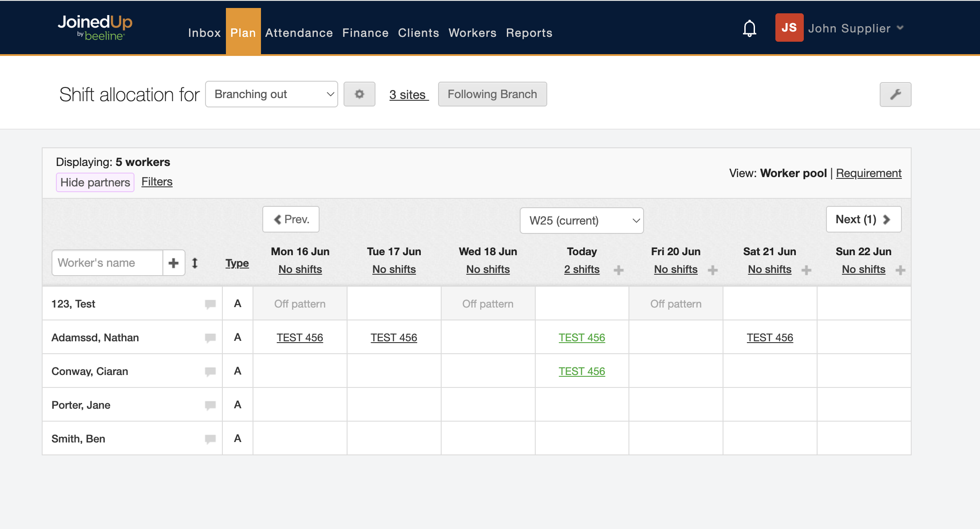
Task: Switch view to Requirement
Action: coord(868,173)
